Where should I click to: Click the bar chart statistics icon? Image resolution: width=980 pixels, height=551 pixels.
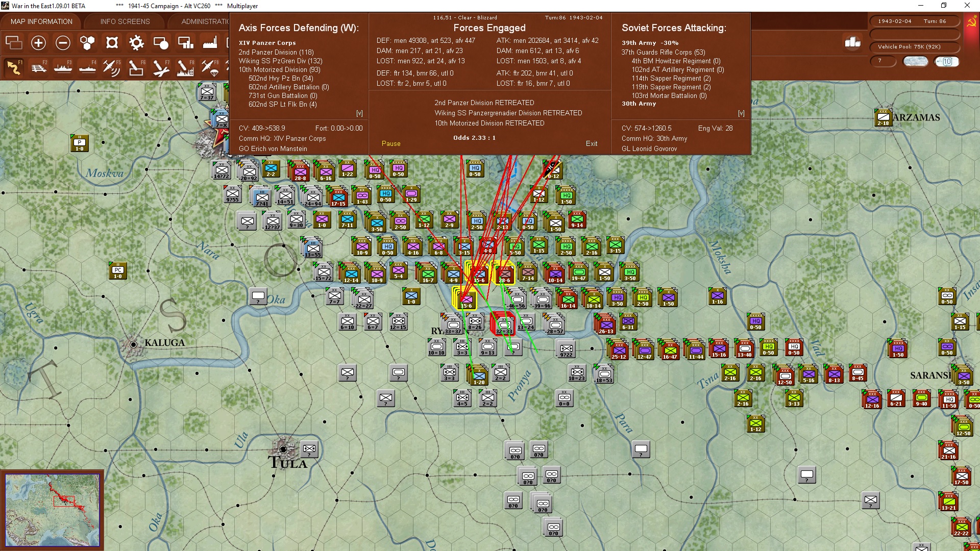852,42
